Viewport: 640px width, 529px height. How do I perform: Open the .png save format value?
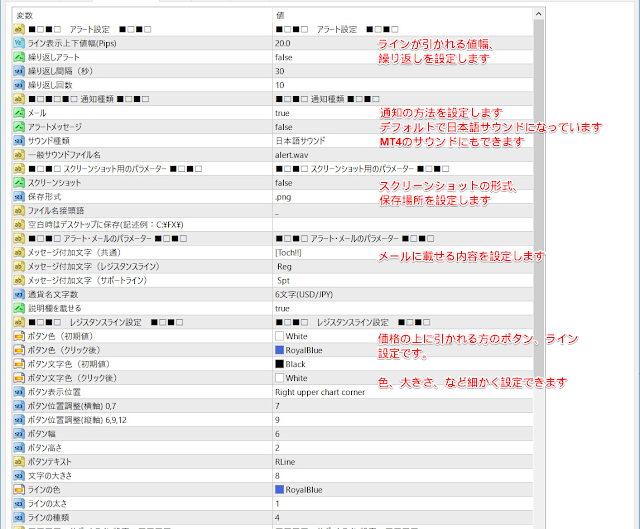[x=283, y=197]
